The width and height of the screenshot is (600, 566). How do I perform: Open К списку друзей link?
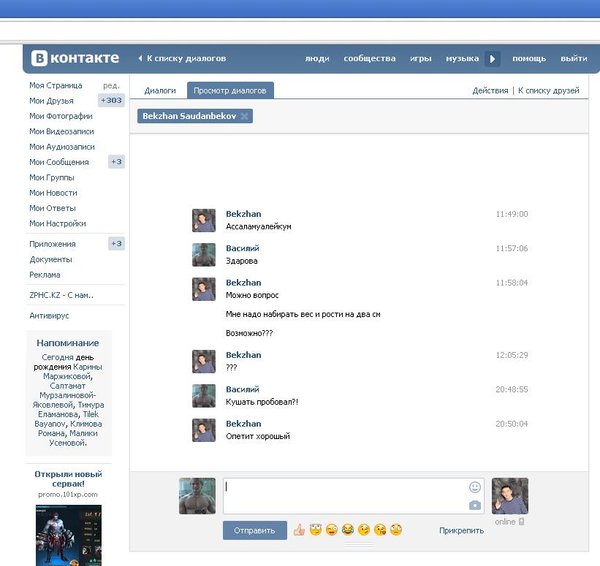pos(551,91)
